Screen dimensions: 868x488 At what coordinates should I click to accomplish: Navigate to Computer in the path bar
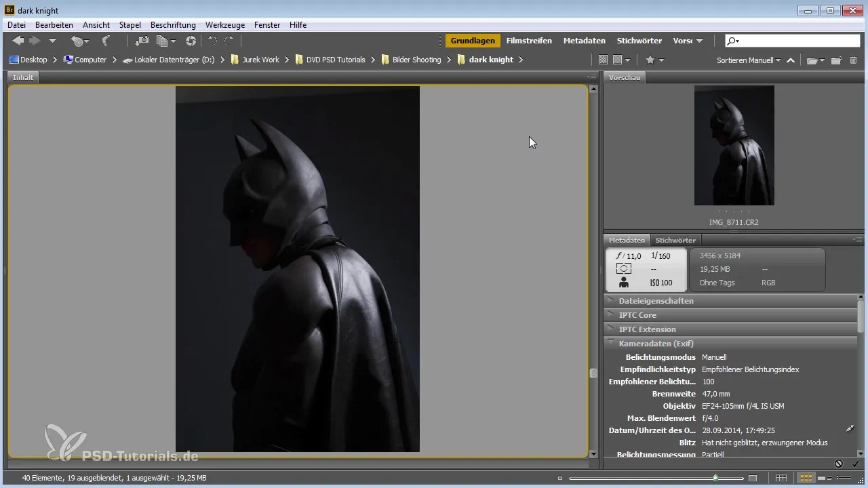point(85,60)
